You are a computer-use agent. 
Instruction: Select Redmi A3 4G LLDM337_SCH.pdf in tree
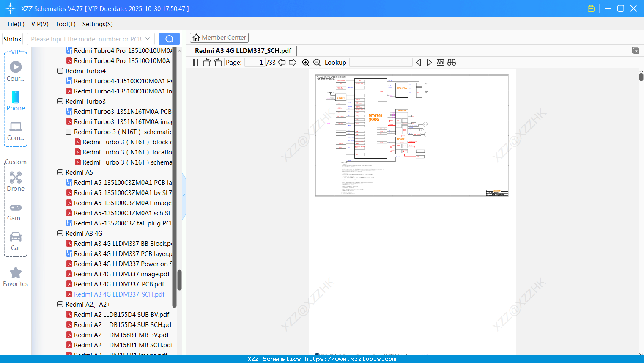pyautogui.click(x=119, y=294)
